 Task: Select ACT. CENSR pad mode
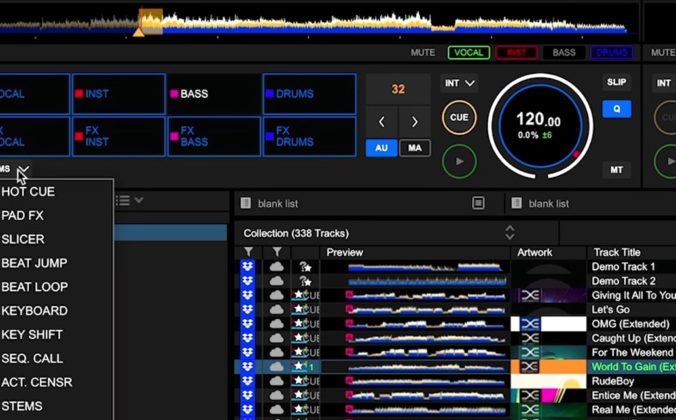pos(37,382)
